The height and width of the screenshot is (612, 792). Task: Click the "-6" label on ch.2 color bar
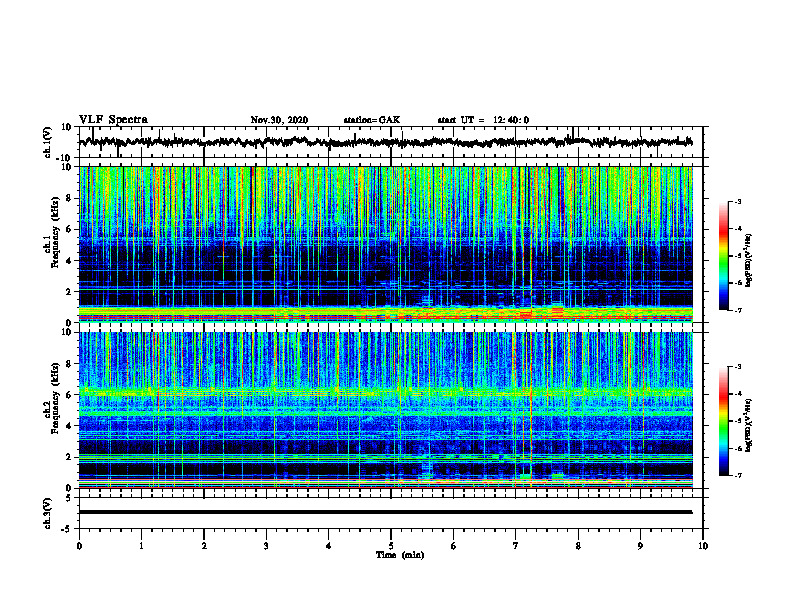point(738,448)
